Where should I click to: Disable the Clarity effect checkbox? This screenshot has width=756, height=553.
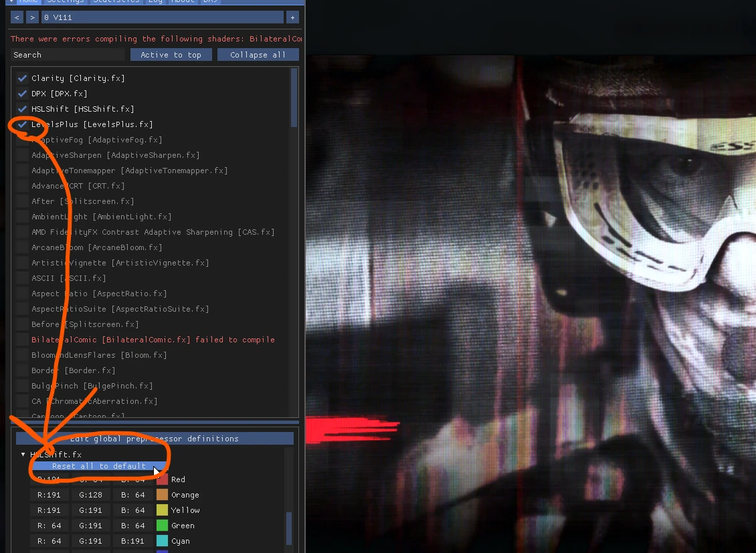click(22, 78)
